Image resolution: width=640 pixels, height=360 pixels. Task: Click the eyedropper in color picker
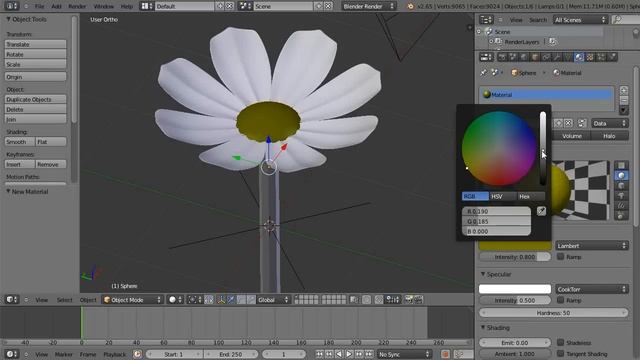click(541, 211)
